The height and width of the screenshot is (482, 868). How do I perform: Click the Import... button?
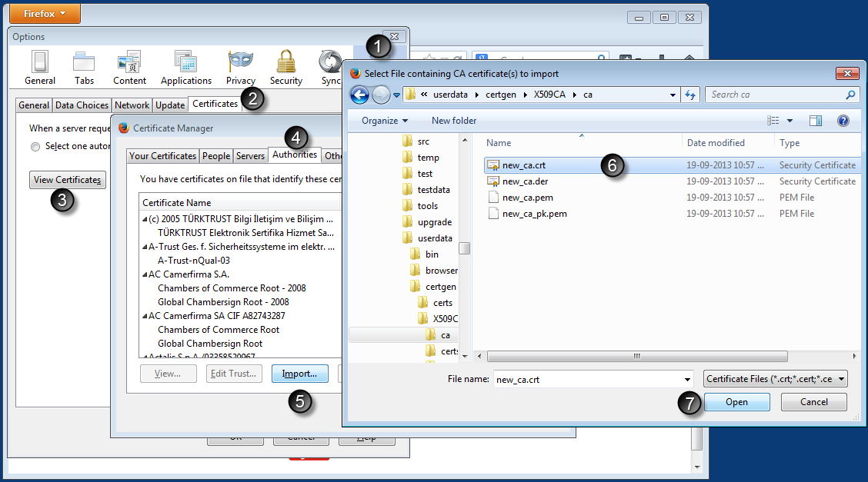coord(299,374)
